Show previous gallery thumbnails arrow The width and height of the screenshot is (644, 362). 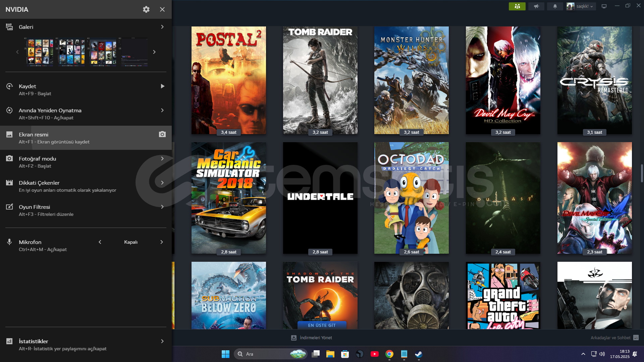pyautogui.click(x=17, y=52)
